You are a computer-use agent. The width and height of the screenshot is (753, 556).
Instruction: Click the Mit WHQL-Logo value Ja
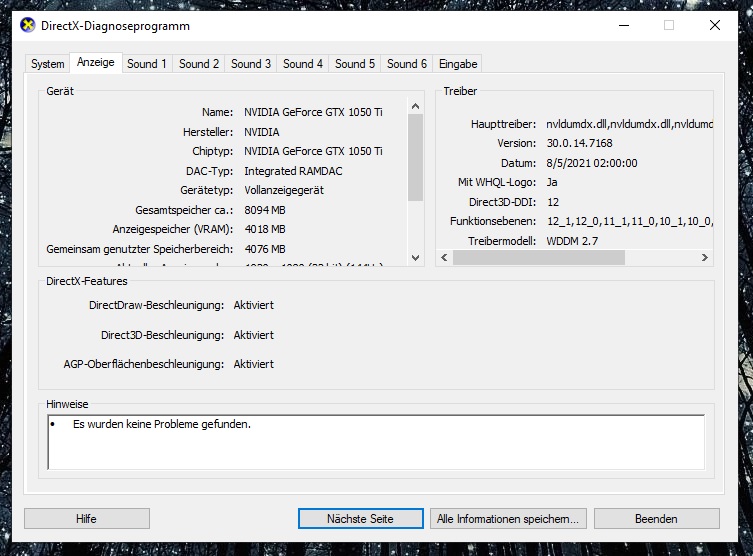pyautogui.click(x=552, y=182)
